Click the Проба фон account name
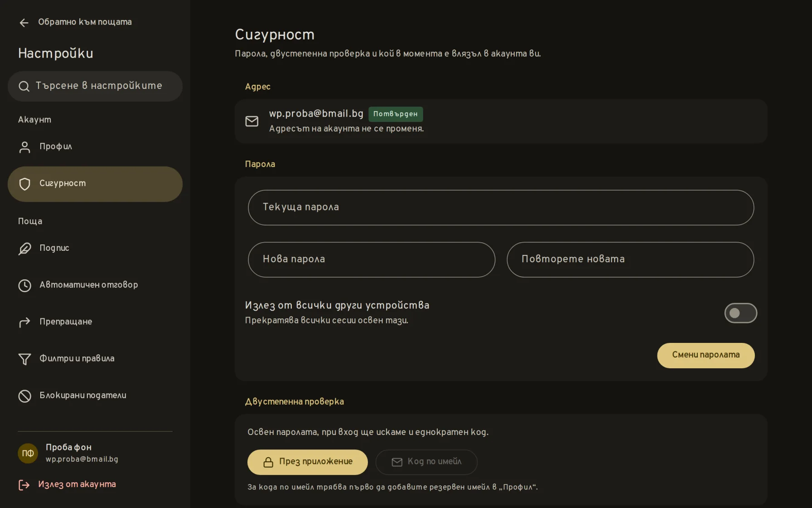Screen dimensions: 812x508 69,448
